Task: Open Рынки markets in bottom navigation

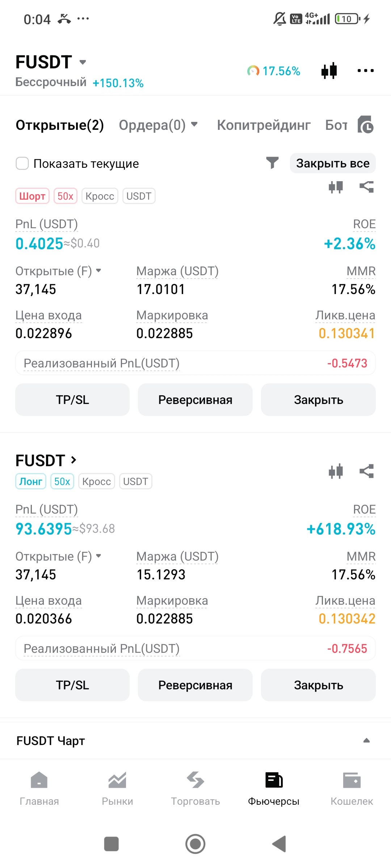Action: [117, 789]
